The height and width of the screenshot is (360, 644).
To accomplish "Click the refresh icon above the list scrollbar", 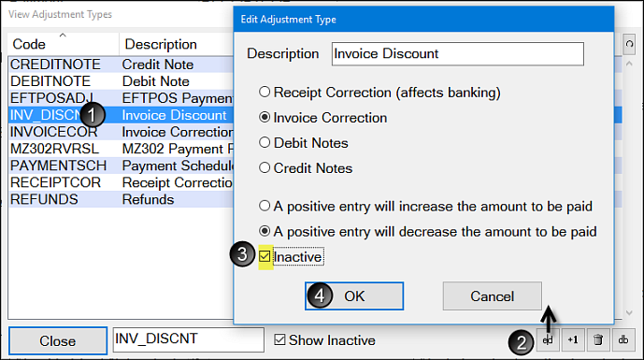I will pyautogui.click(x=629, y=44).
